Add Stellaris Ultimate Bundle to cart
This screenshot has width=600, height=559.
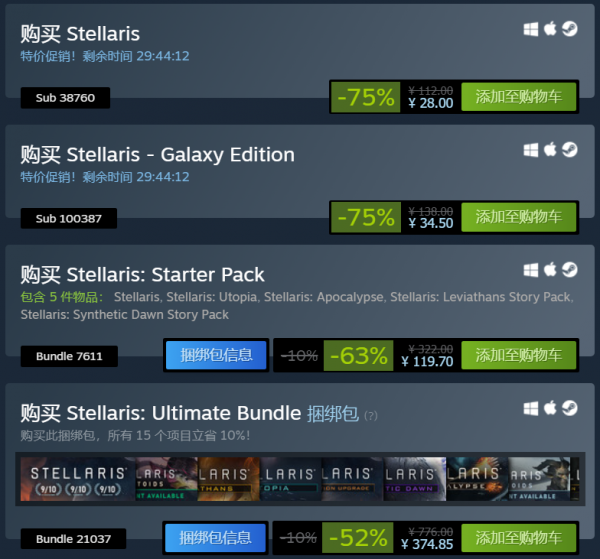click(518, 539)
